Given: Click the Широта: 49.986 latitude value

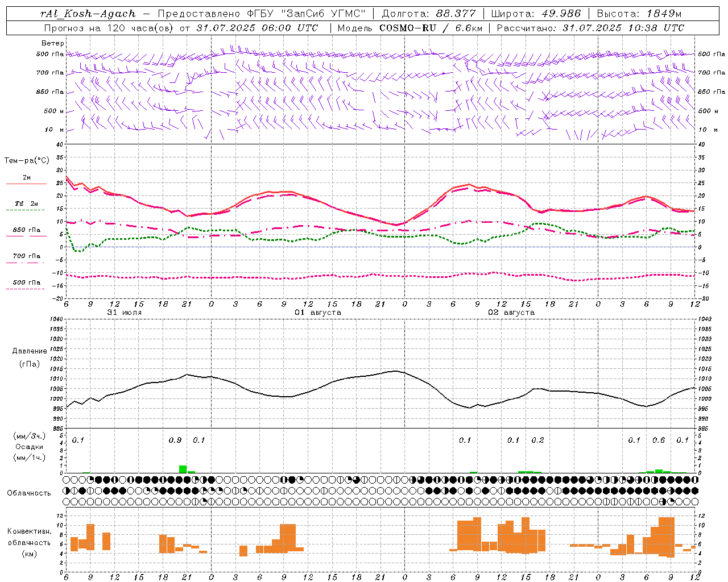Looking at the screenshot, I should pos(536,14).
